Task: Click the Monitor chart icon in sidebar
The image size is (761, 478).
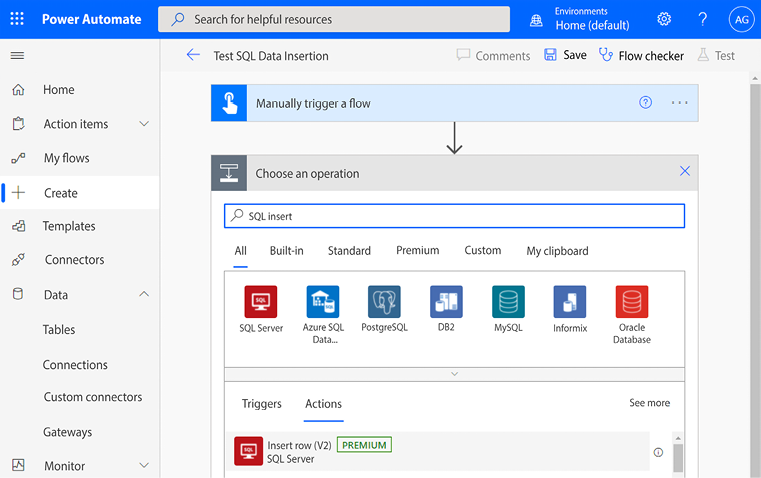Action: pyautogui.click(x=18, y=465)
